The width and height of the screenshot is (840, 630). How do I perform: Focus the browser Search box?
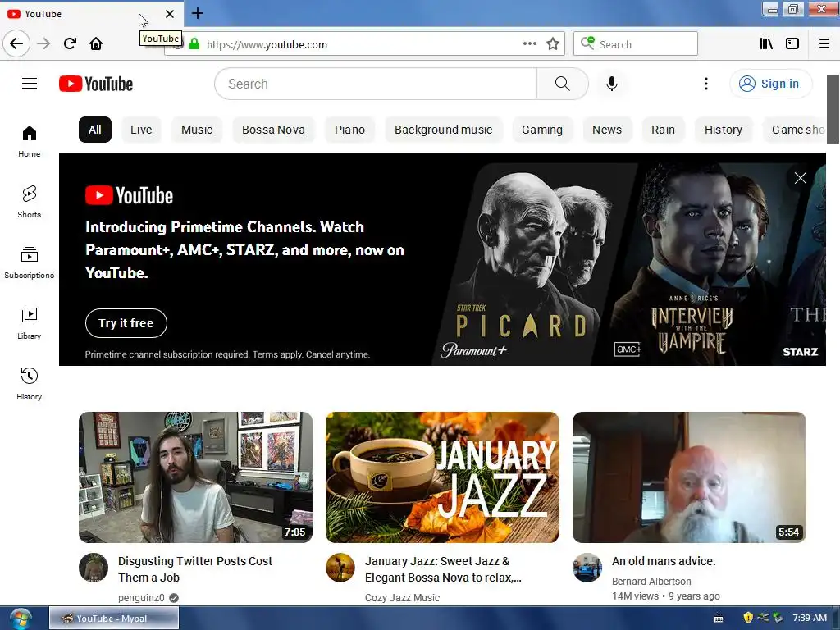(636, 44)
